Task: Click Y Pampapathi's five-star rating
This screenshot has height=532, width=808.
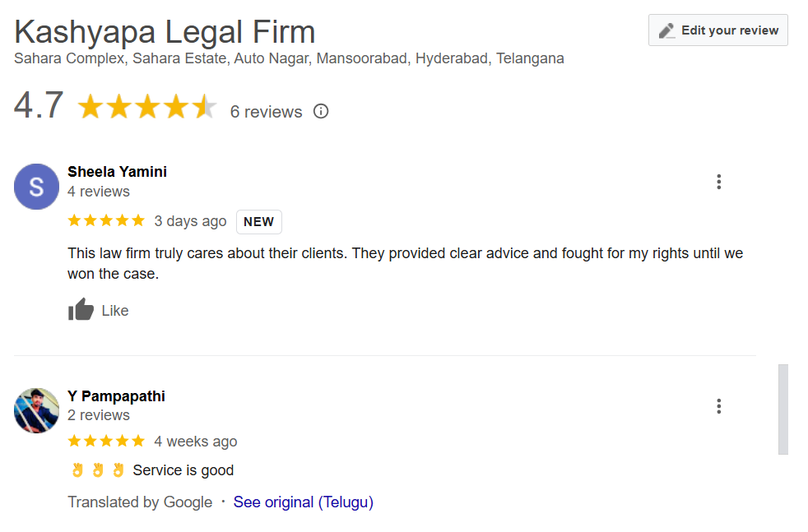Action: [x=106, y=441]
